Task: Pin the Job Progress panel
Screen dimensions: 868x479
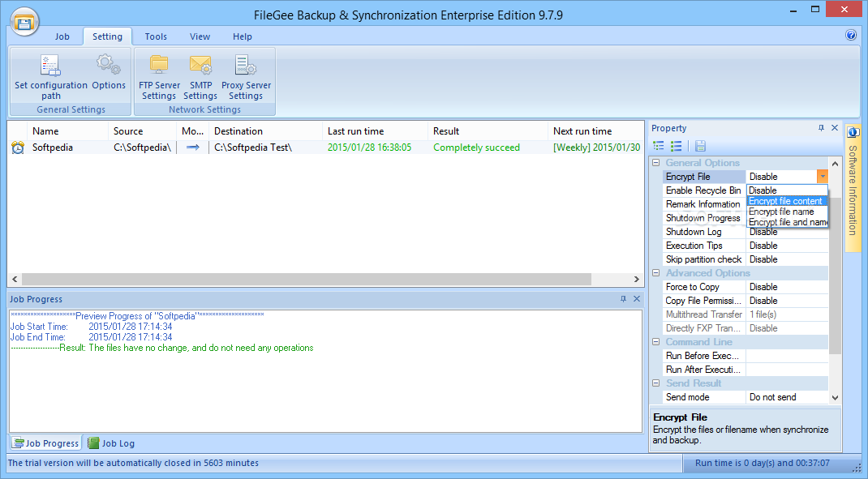Action: click(x=623, y=299)
